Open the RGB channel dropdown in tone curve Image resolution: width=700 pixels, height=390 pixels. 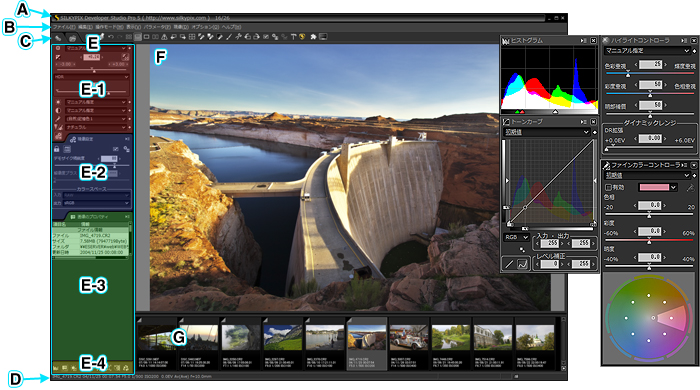[517, 237]
